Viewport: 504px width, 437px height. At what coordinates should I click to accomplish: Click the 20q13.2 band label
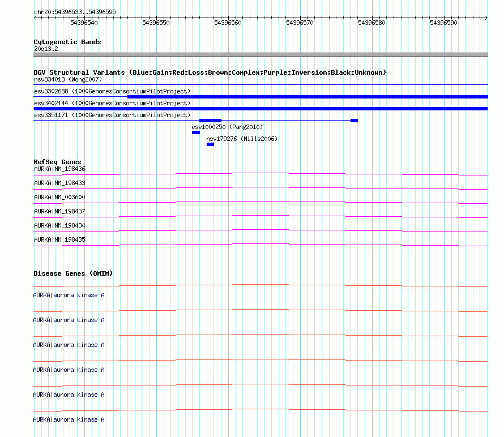[46, 49]
